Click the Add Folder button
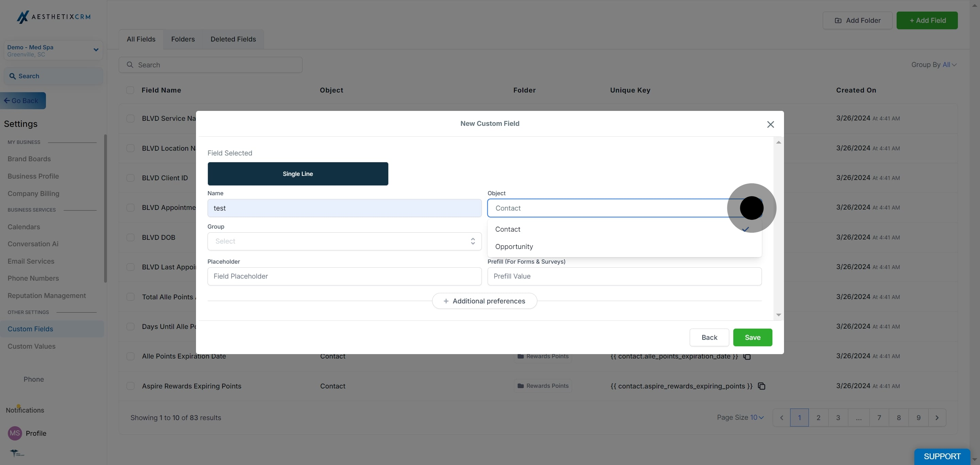Image resolution: width=980 pixels, height=465 pixels. coord(857,20)
